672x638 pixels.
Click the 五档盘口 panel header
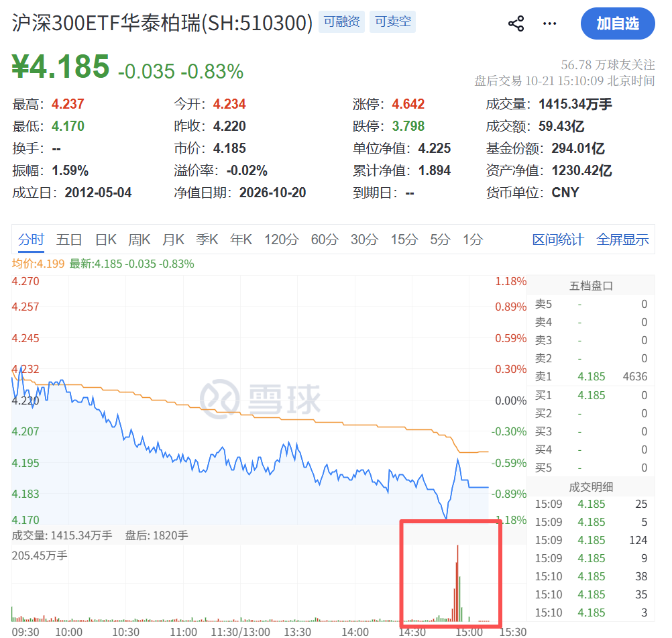click(591, 286)
